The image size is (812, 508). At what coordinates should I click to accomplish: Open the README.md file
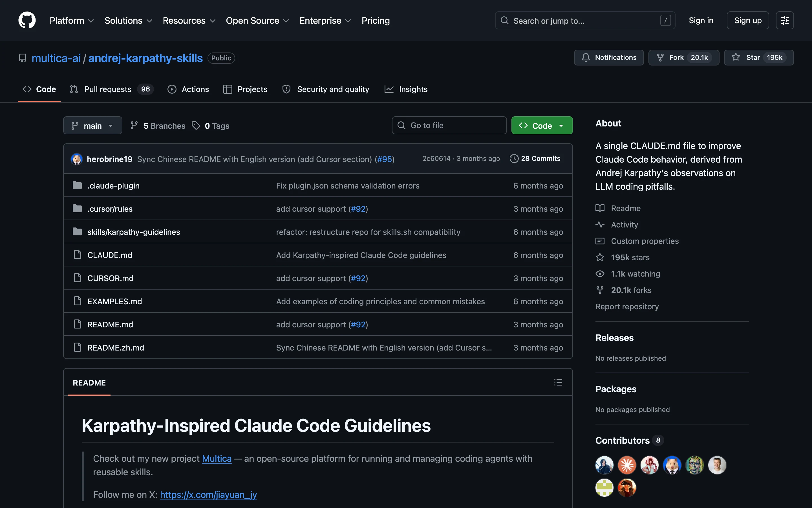pyautogui.click(x=110, y=325)
